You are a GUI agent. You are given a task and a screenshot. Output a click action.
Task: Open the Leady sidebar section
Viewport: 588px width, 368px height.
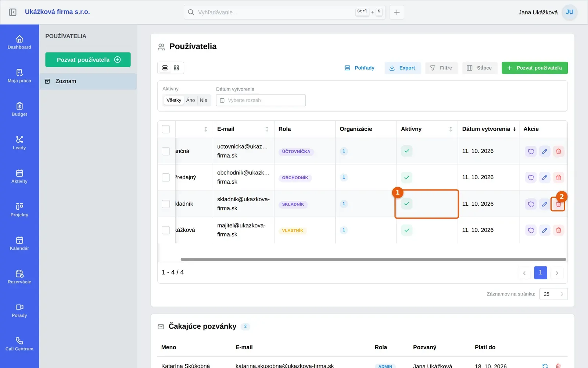point(19,143)
